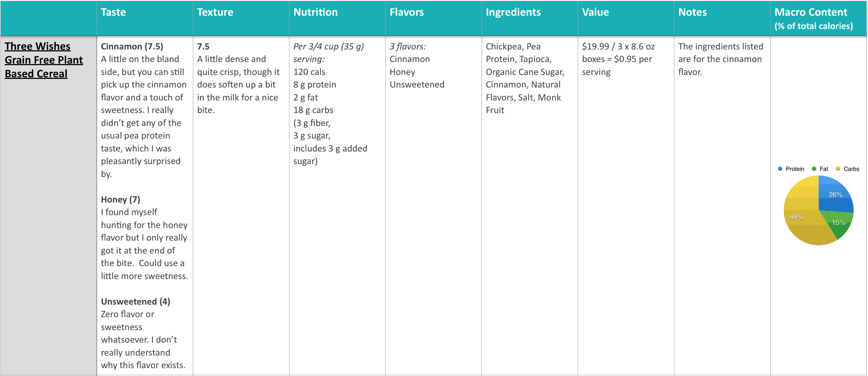
Task: Click the blue Protein legend dot
Action: tap(780, 169)
